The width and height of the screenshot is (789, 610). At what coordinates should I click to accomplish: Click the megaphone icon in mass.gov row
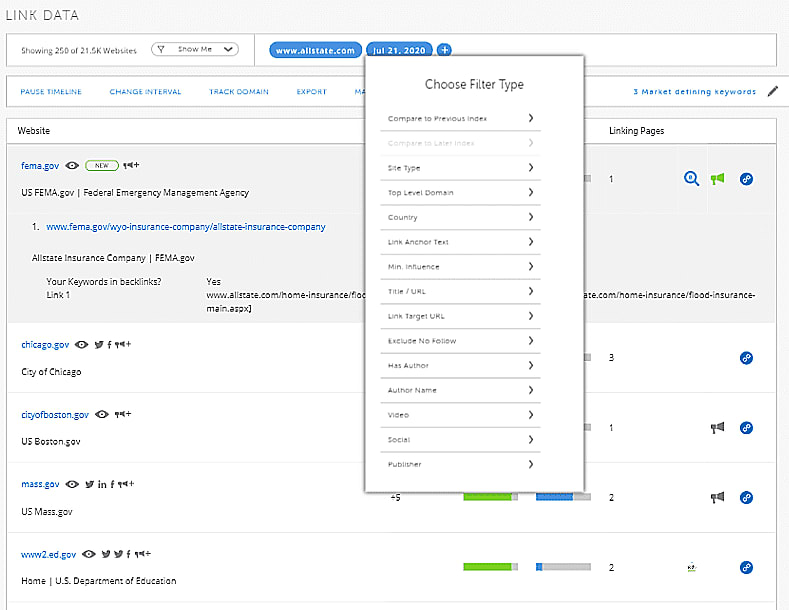click(x=718, y=498)
